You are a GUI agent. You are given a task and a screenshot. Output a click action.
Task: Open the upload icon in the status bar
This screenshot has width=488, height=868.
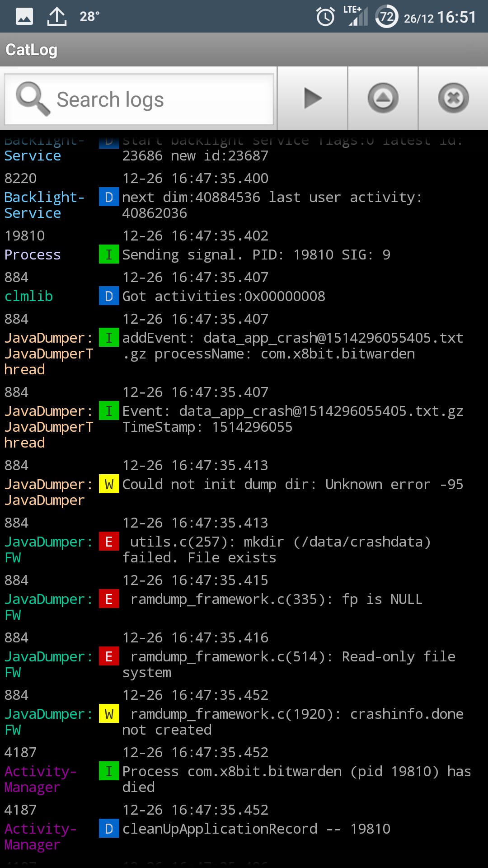(56, 16)
